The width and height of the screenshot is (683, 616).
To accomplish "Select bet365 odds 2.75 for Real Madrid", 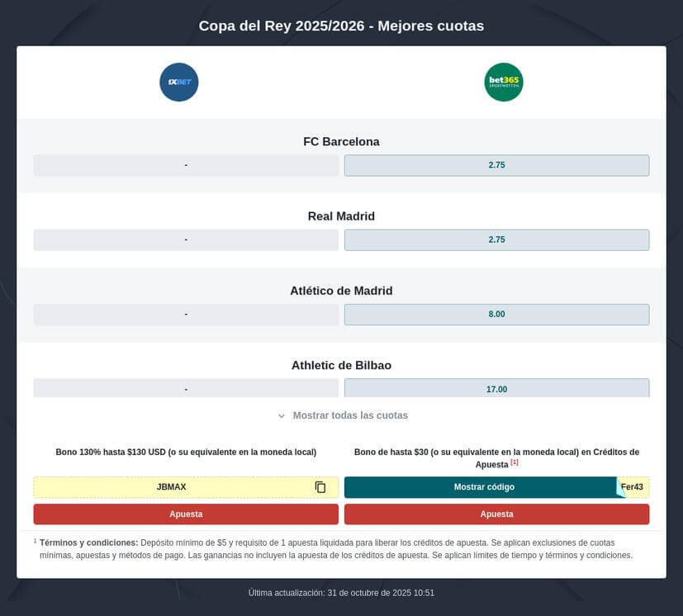I will (496, 239).
